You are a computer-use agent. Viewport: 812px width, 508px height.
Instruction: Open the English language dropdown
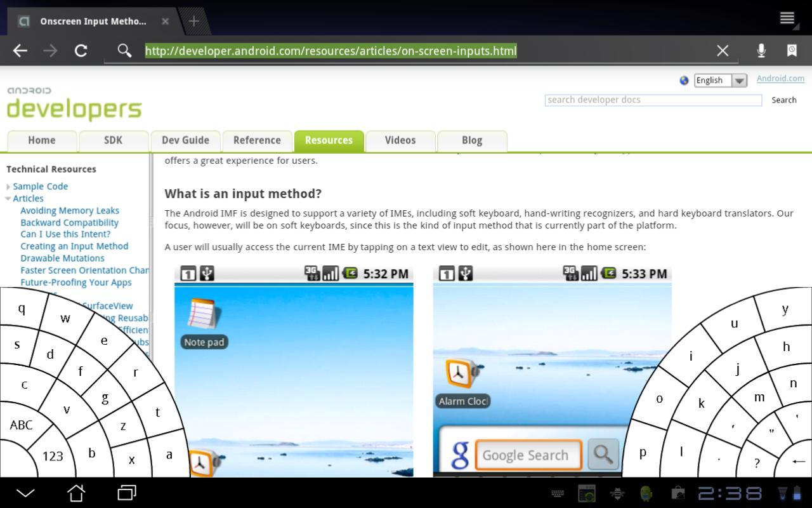(720, 81)
